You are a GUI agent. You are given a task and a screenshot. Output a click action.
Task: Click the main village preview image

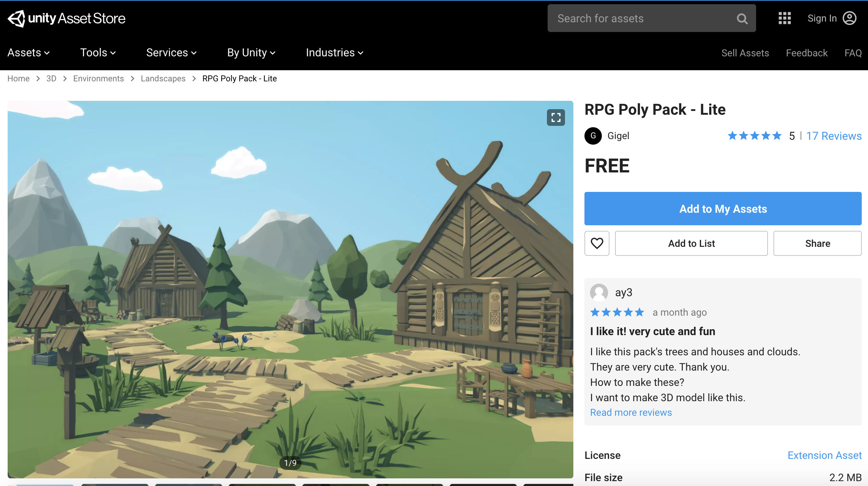click(290, 289)
